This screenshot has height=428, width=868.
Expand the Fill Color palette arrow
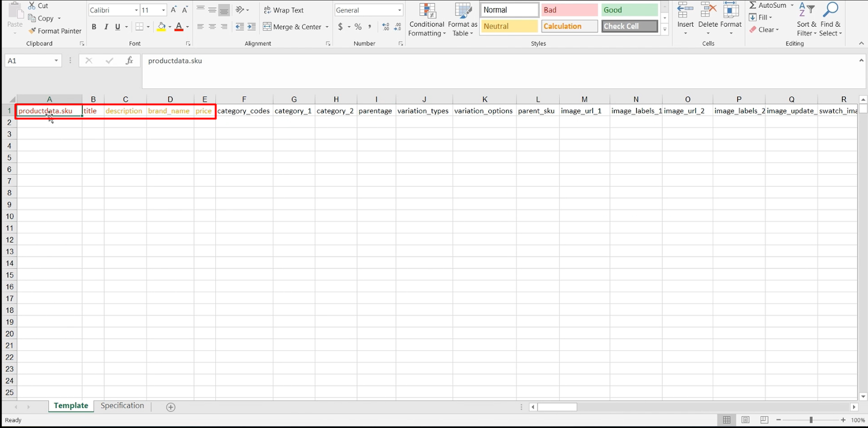pyautogui.click(x=170, y=27)
